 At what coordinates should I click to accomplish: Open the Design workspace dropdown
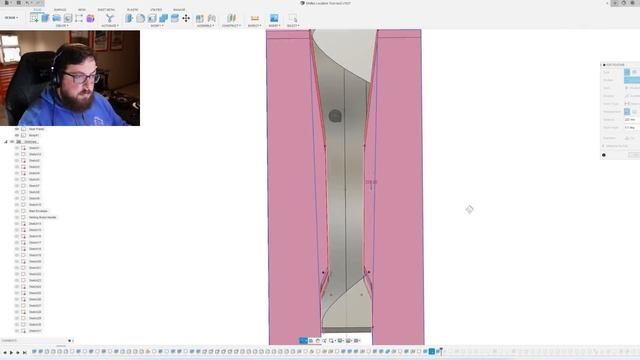11,18
